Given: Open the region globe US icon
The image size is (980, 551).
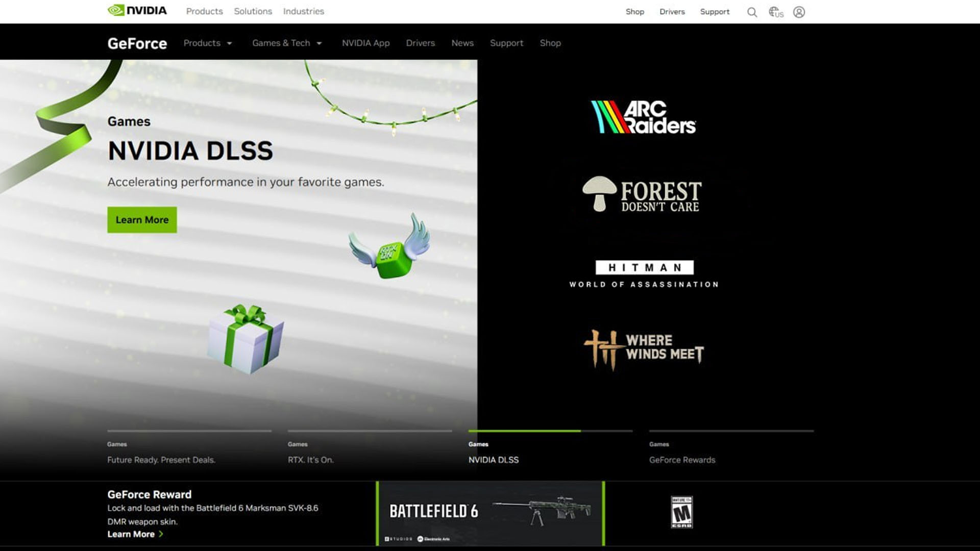Looking at the screenshot, I should [x=776, y=12].
